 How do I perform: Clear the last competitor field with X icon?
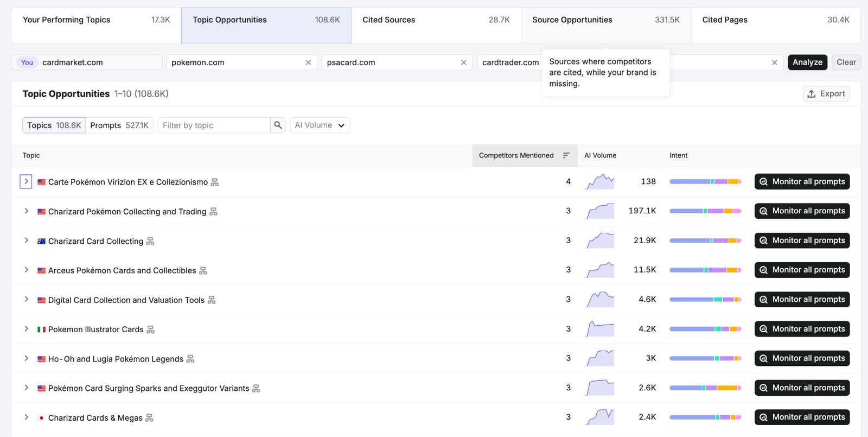774,62
